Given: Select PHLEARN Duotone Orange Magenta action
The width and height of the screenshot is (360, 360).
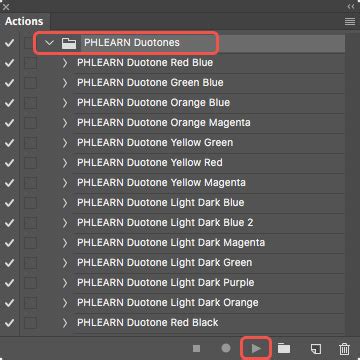Looking at the screenshot, I should 164,123.
